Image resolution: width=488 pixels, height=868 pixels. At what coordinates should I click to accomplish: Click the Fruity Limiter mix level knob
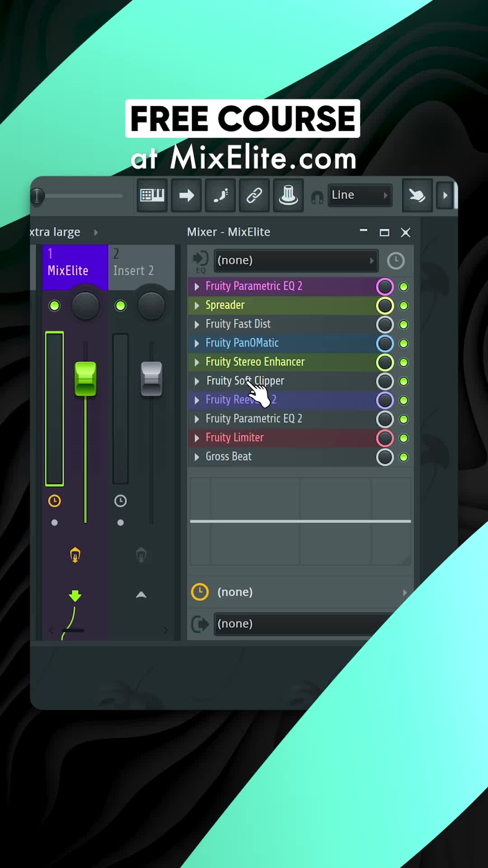pyautogui.click(x=385, y=438)
